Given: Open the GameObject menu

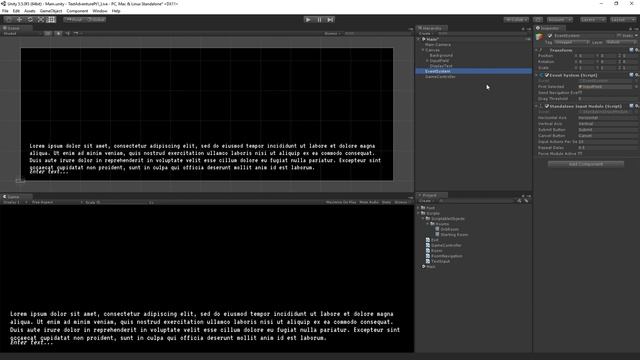Looking at the screenshot, I should pyautogui.click(x=51, y=11).
